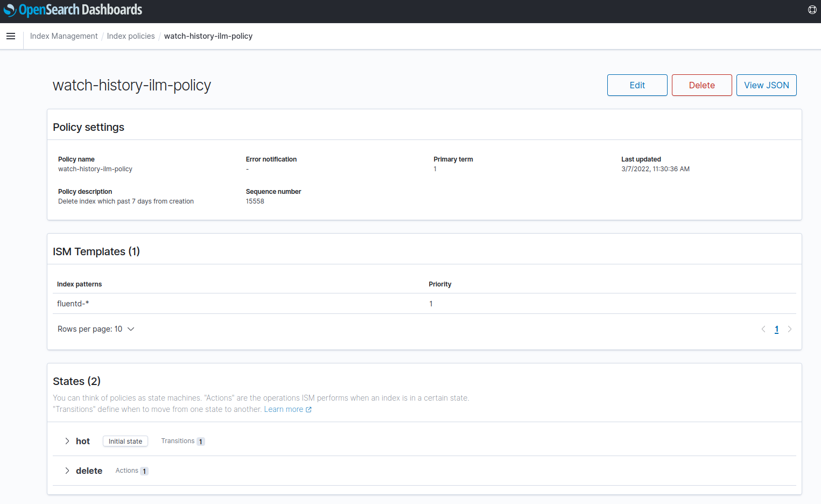Click the sequence number value 15558
The height and width of the screenshot is (504, 821).
[255, 201]
